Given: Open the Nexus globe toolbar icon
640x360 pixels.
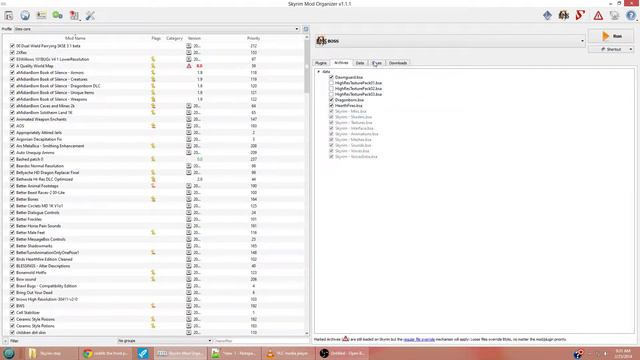Looking at the screenshot, I should (25, 16).
